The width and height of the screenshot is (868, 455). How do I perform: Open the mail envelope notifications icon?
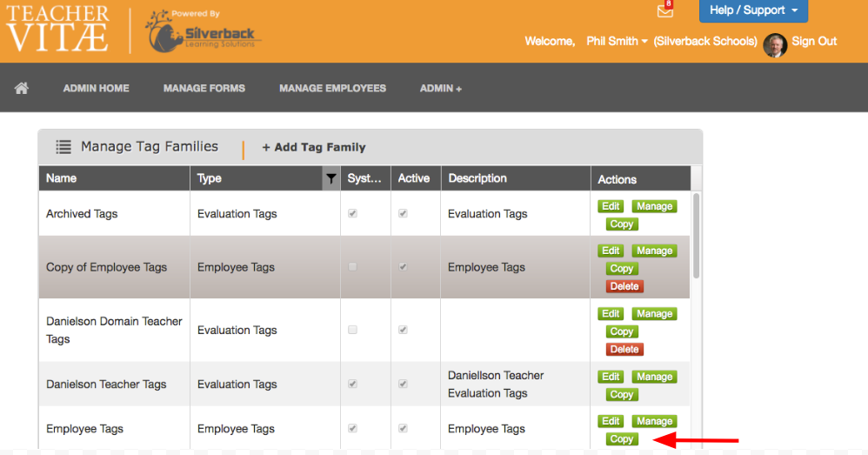(664, 11)
